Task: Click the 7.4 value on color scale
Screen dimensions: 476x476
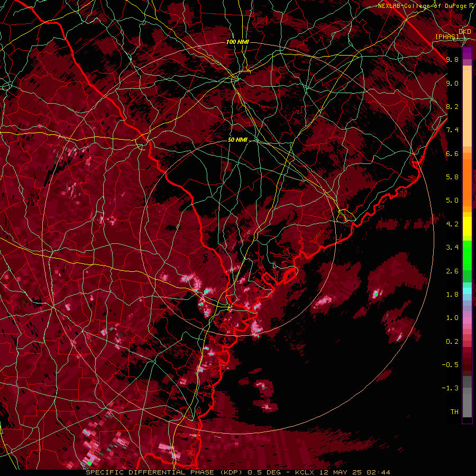Action: (x=452, y=130)
